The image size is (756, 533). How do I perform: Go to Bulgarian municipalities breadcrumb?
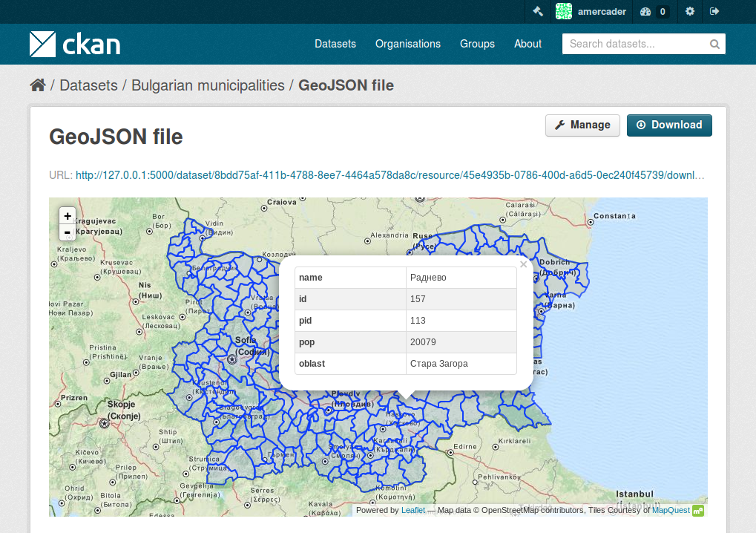(x=208, y=85)
